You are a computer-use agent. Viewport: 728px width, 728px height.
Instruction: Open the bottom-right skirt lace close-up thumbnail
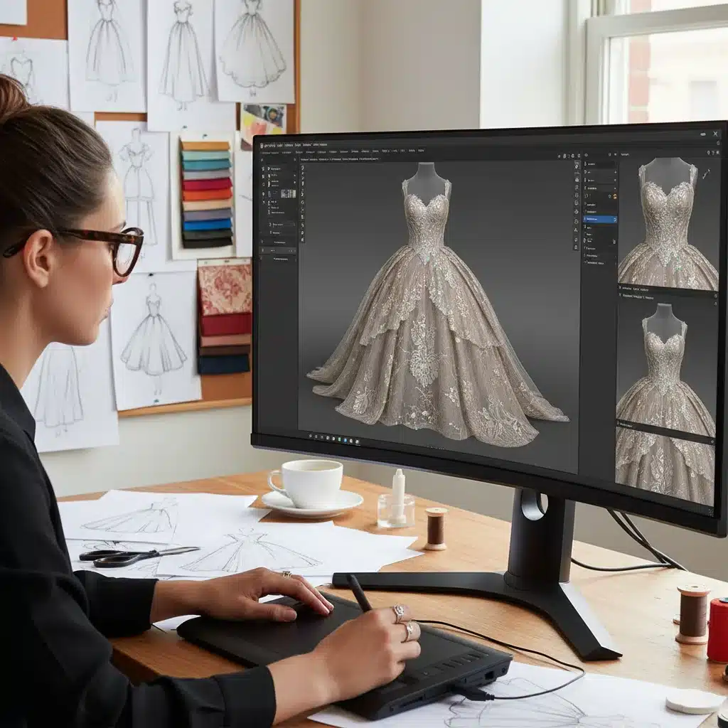click(x=665, y=466)
